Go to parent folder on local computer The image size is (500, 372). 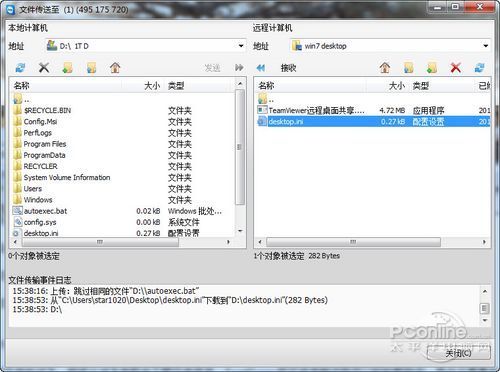(x=115, y=68)
